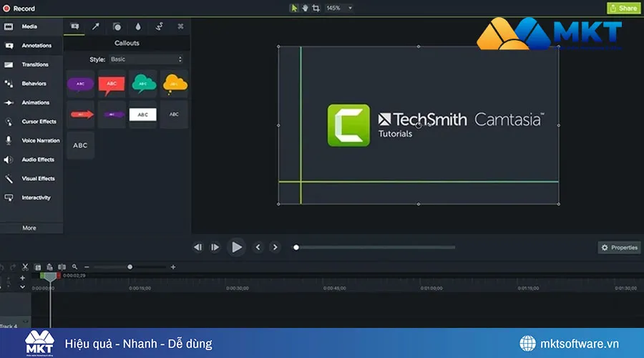Click the green in-point playhead handle
Image resolution: width=644 pixels, height=358 pixels.
(x=42, y=276)
